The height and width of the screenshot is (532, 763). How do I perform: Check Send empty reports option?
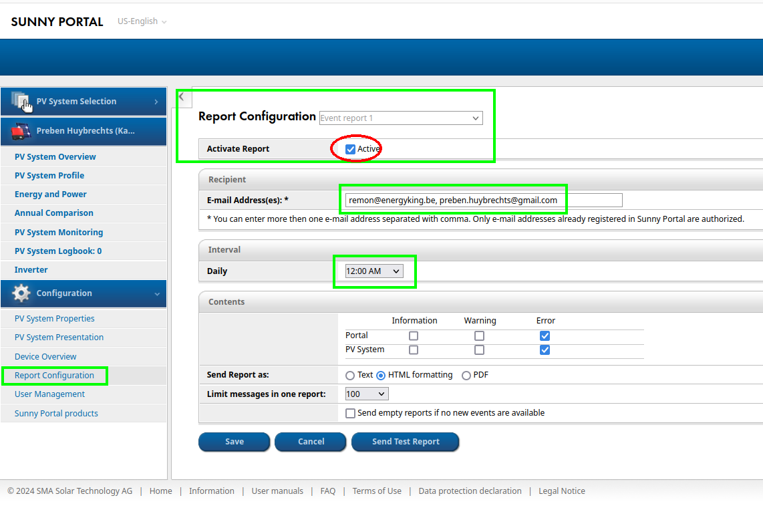pyautogui.click(x=350, y=414)
